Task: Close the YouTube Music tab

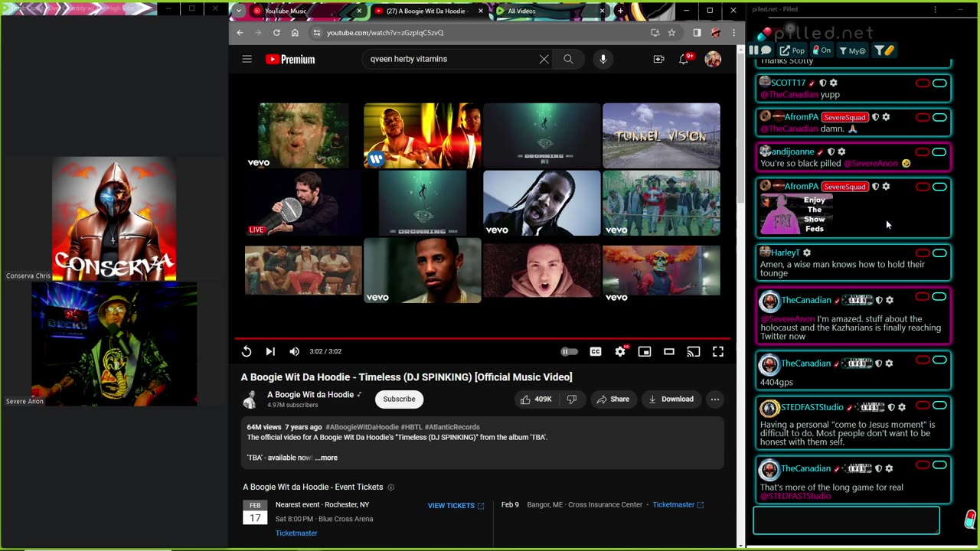Action: coord(359,11)
